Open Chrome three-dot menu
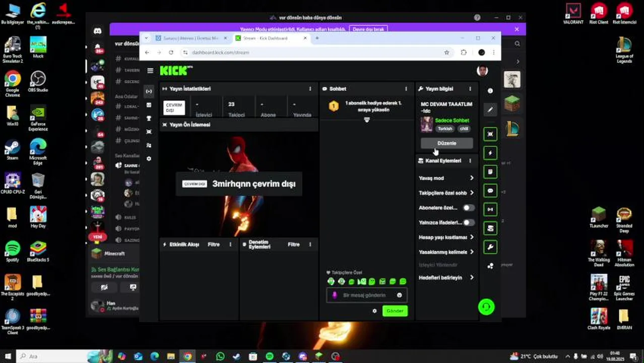This screenshot has width=644, height=363. click(x=493, y=52)
